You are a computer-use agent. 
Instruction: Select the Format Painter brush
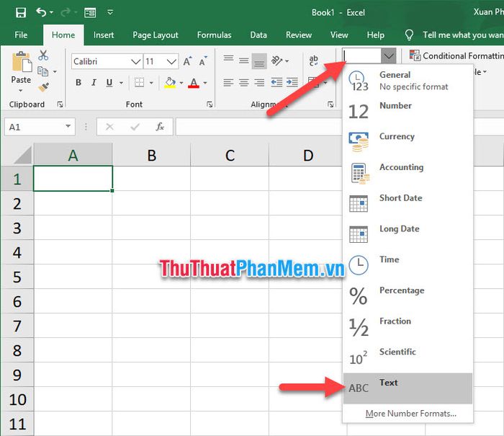tap(43, 87)
